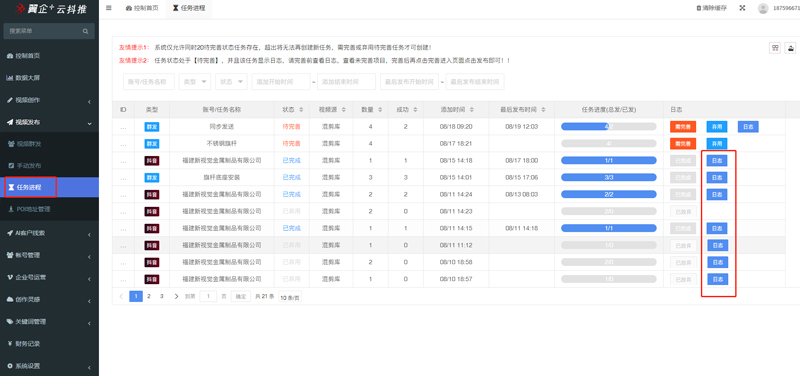Screen dimensions: 800x376
Task: Expand the 帐号管理 sidebar menu
Action: click(x=49, y=255)
